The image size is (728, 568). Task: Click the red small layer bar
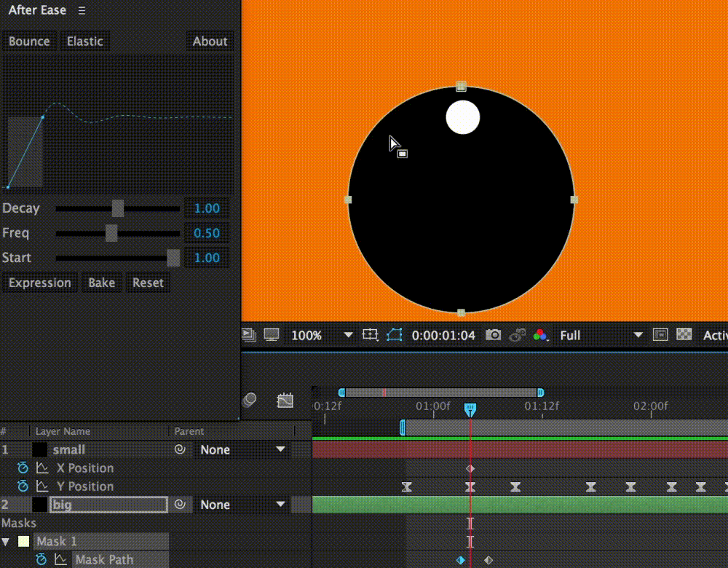point(520,449)
